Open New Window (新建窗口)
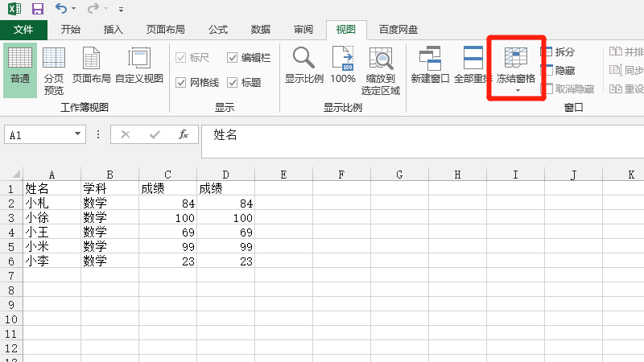 pyautogui.click(x=430, y=65)
